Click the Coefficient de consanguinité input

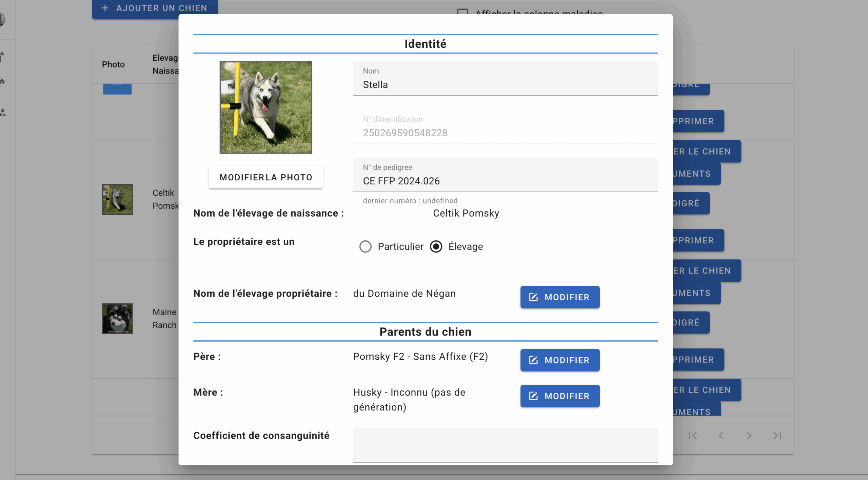pos(505,445)
